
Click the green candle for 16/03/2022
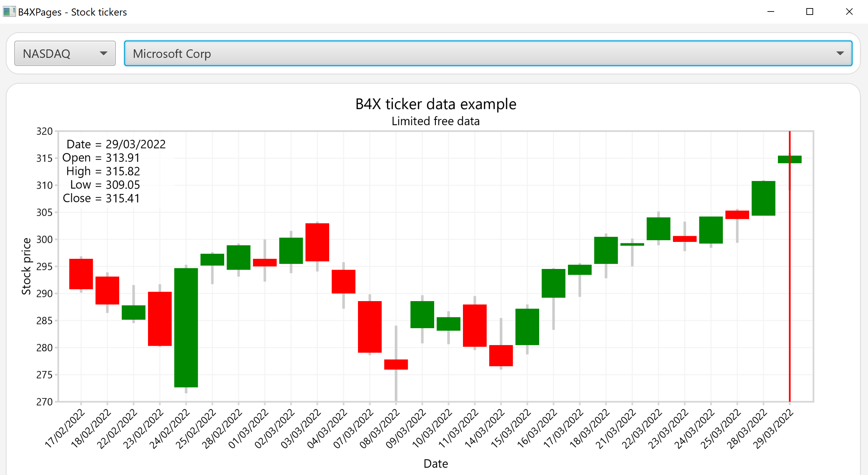coord(553,283)
